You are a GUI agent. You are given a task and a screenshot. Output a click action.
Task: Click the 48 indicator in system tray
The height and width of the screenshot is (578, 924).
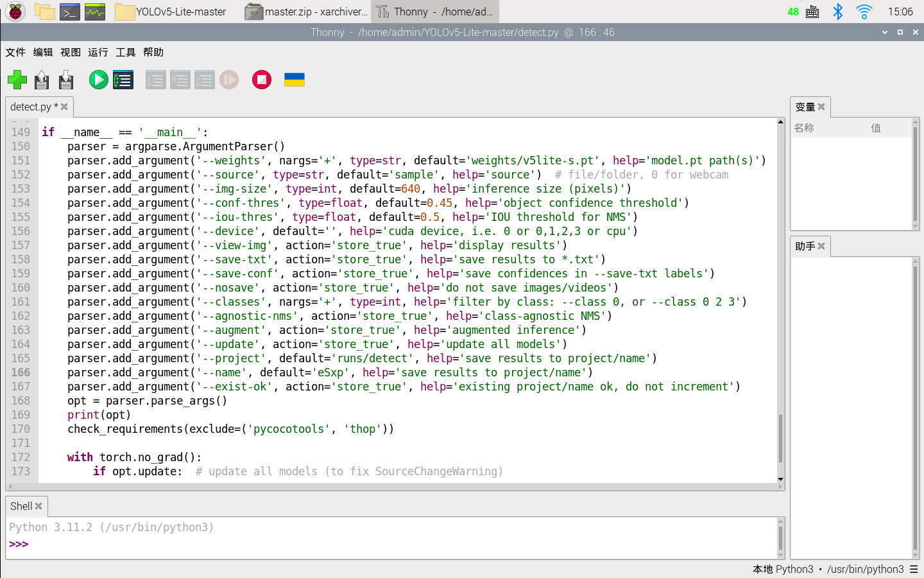793,12
